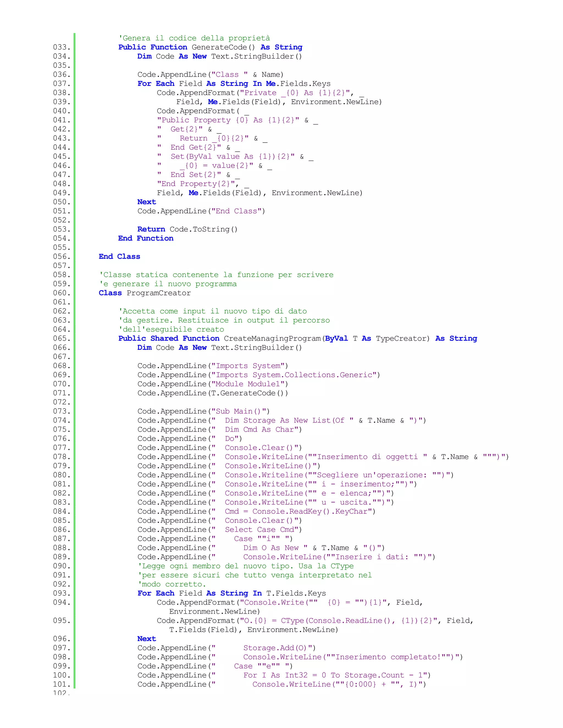Click line number 033.
Viewport: 563px width, 728px height.
point(62,47)
